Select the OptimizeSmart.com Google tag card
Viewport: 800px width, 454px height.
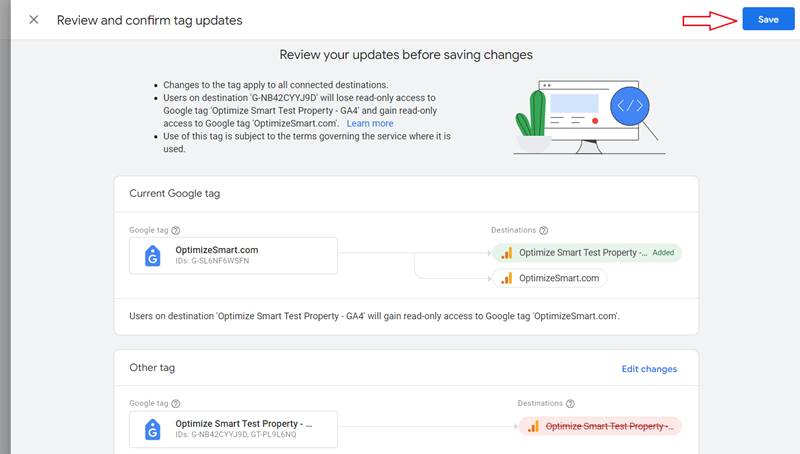click(233, 256)
